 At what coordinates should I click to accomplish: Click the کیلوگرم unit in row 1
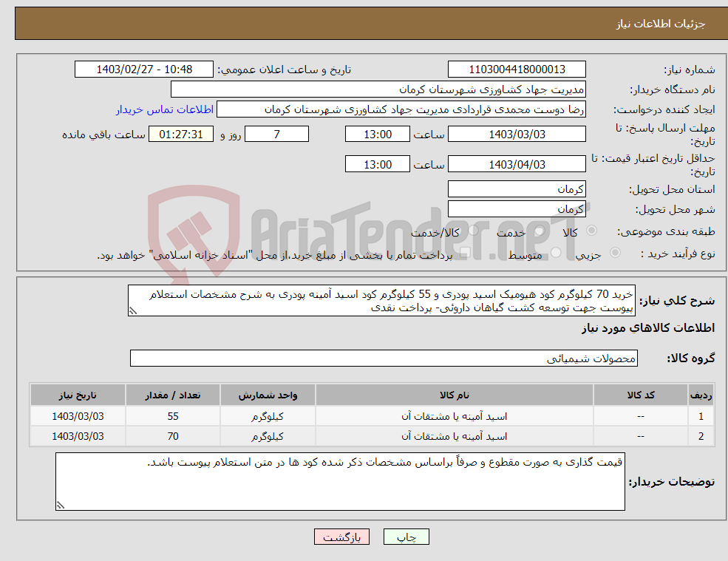268,417
